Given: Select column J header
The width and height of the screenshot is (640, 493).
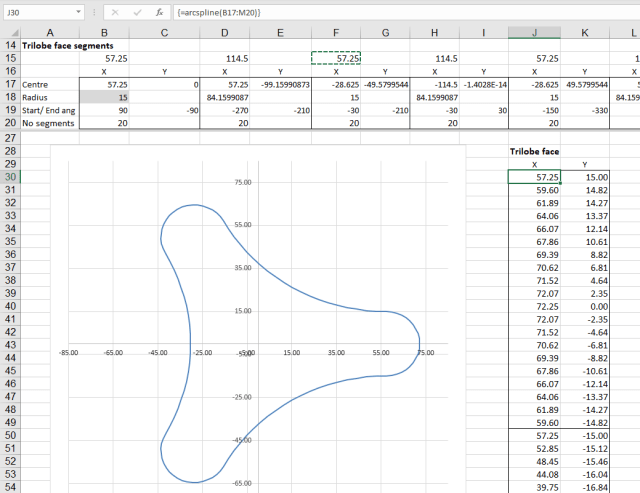Looking at the screenshot, I should point(534,33).
